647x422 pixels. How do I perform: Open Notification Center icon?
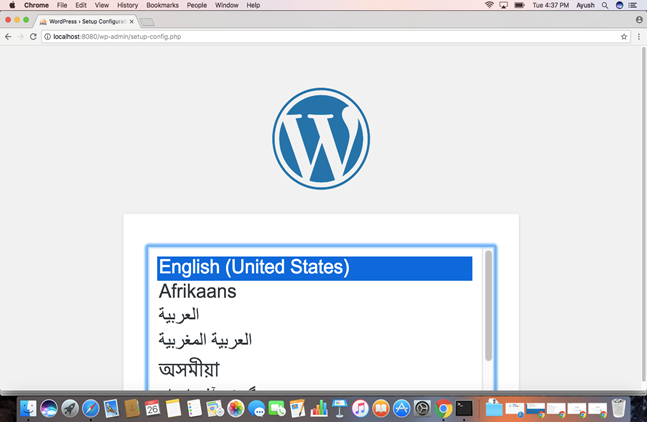(x=633, y=5)
